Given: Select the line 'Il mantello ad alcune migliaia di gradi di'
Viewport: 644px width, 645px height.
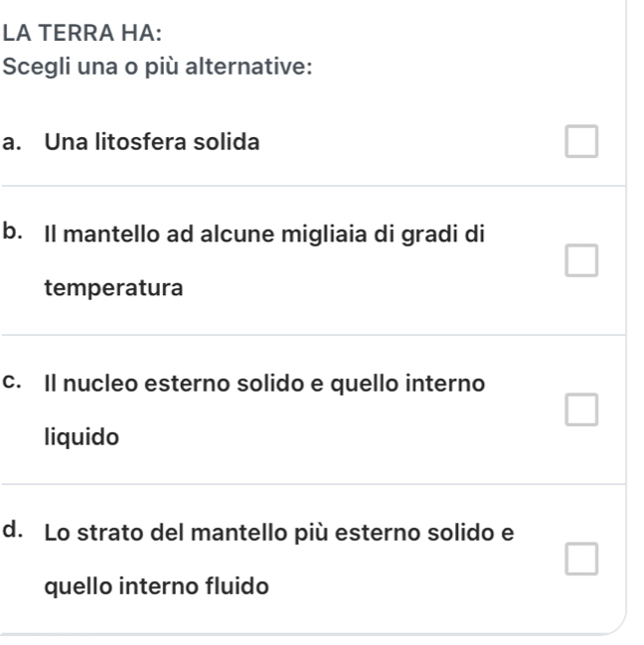Looking at the screenshot, I should 264,237.
